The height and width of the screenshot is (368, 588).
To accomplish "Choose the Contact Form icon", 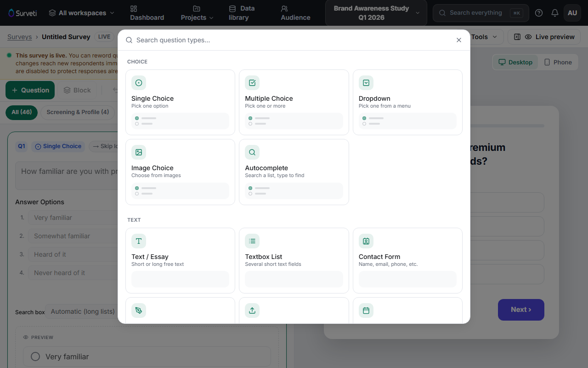I will (x=366, y=241).
